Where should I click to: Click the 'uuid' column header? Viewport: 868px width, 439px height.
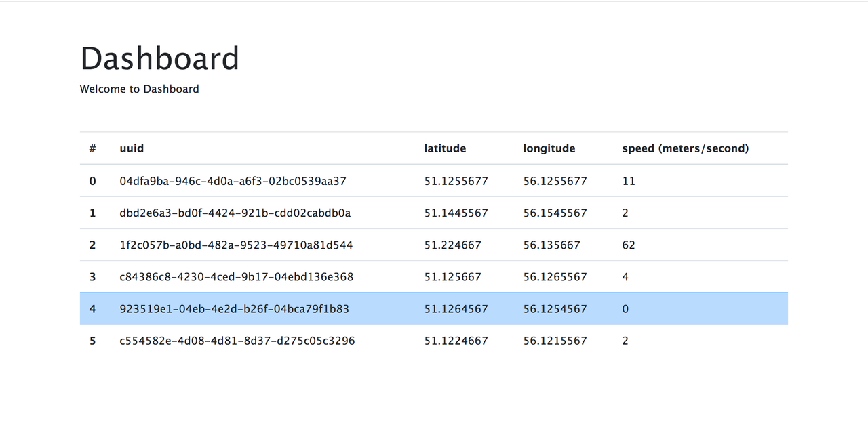click(x=132, y=148)
